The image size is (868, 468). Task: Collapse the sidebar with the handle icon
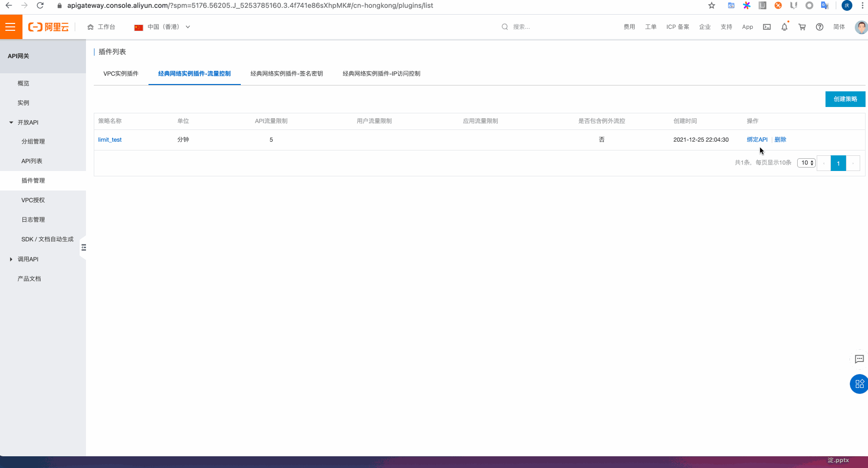(x=84, y=247)
